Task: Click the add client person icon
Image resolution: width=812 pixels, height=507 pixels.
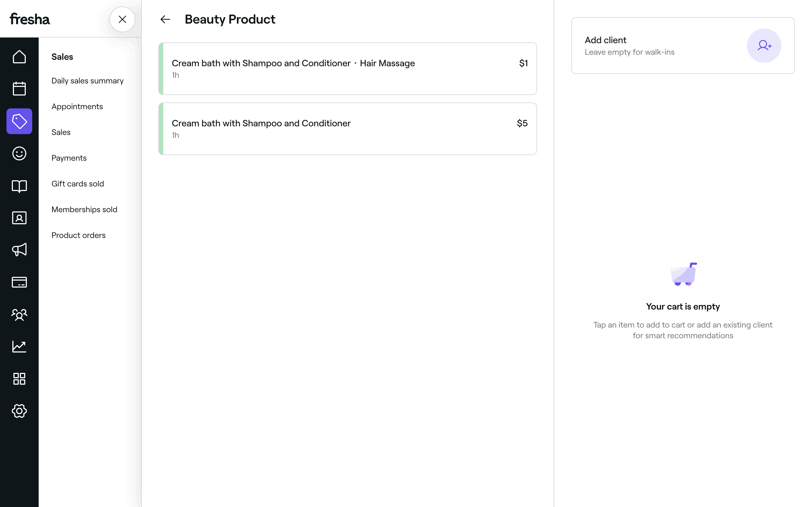Action: 764,46
